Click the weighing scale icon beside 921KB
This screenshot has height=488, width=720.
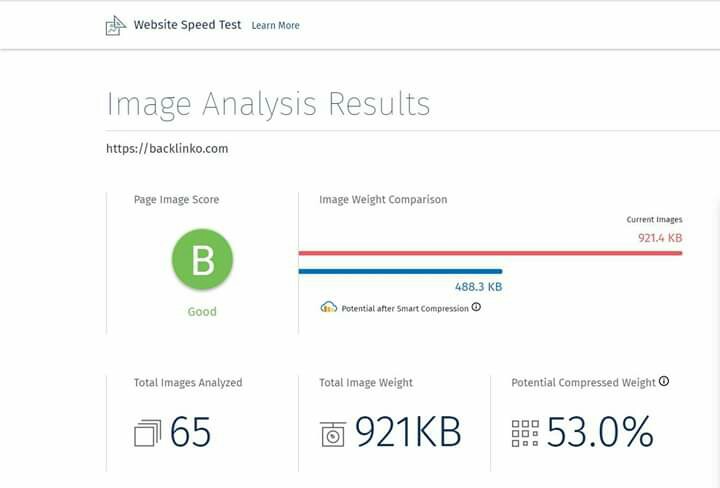pos(333,434)
